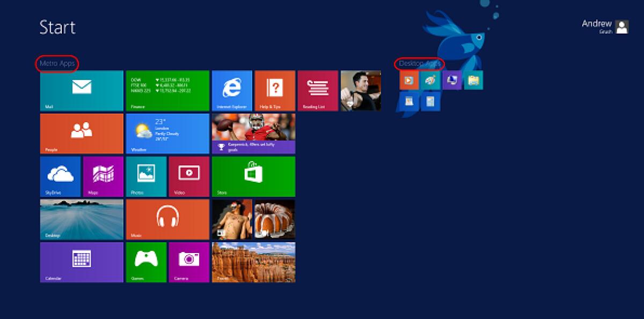Launch the Camera app

tap(189, 262)
